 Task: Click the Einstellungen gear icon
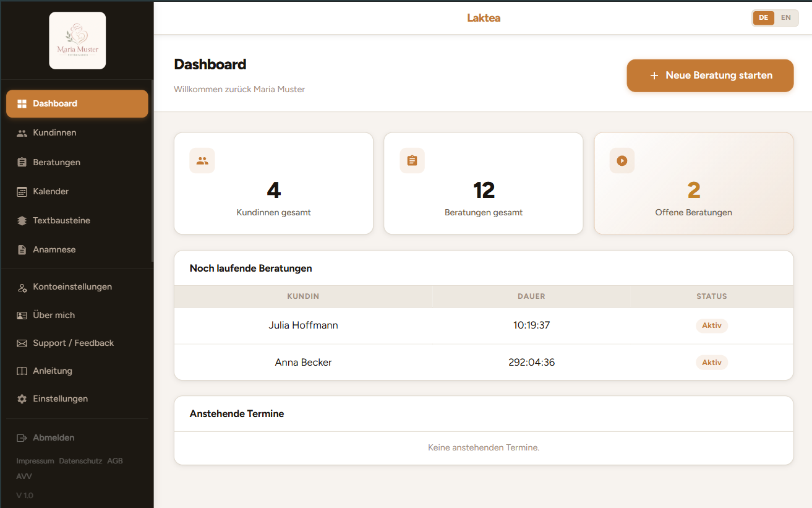coord(22,399)
